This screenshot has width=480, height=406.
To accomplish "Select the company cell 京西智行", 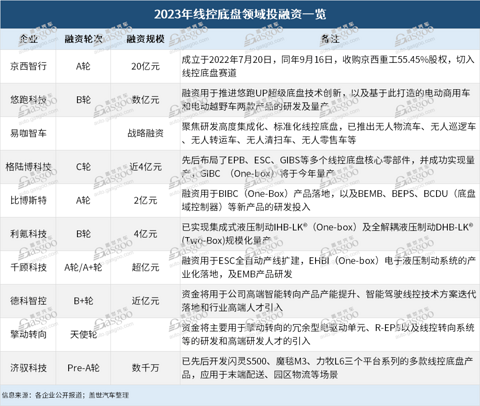I will [28, 66].
